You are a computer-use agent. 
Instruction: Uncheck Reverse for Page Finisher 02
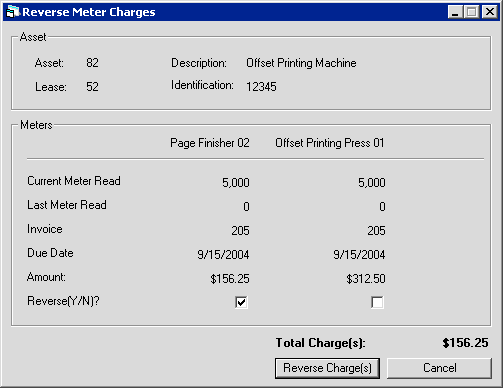pyautogui.click(x=241, y=302)
